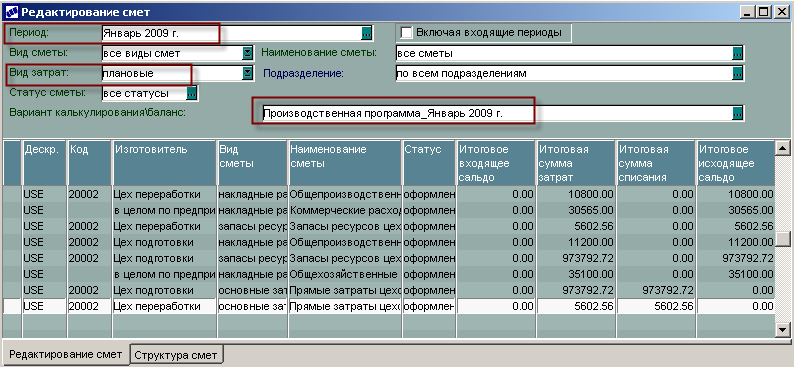Click the vertical scrollbar thumb
Viewport: 794px width, 367px height.
(x=783, y=238)
